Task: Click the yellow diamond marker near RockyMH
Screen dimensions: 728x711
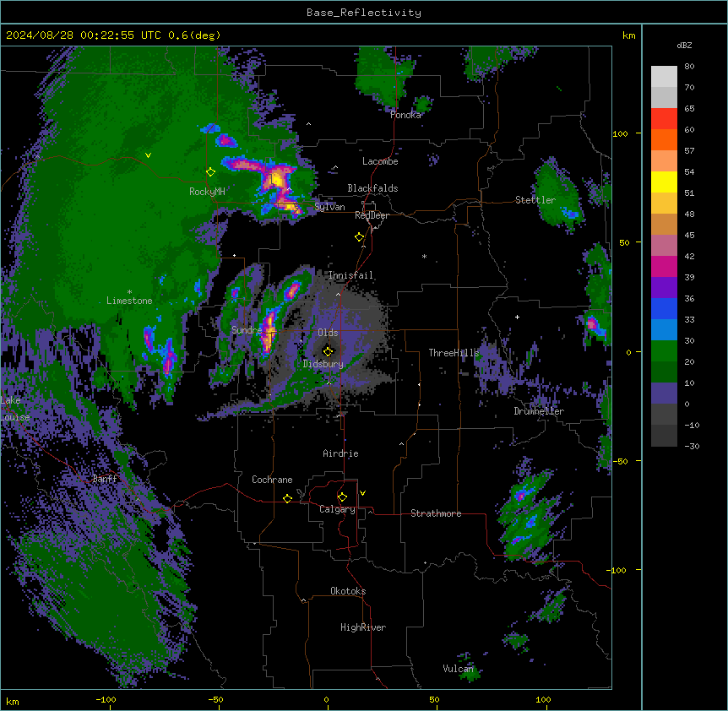Action: point(210,172)
